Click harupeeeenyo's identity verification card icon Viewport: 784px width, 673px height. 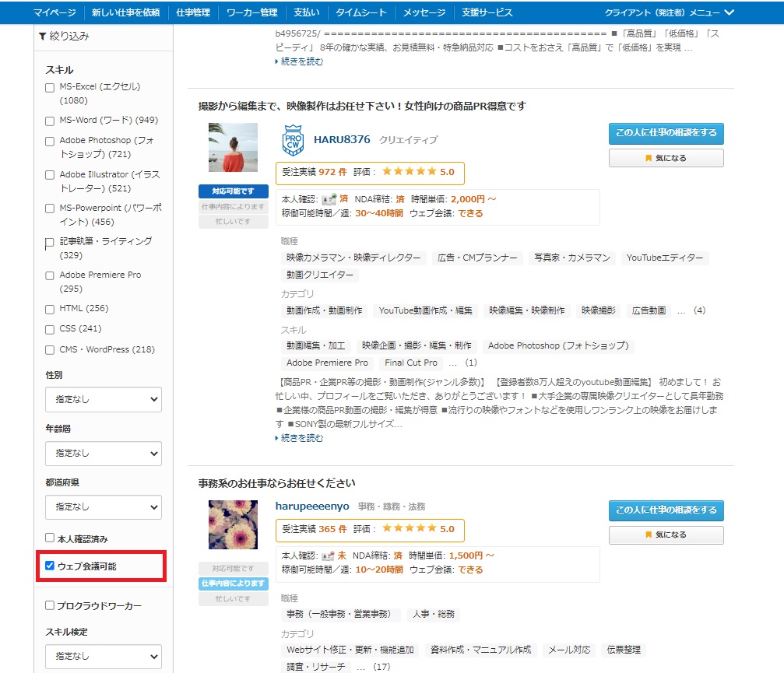pos(330,556)
